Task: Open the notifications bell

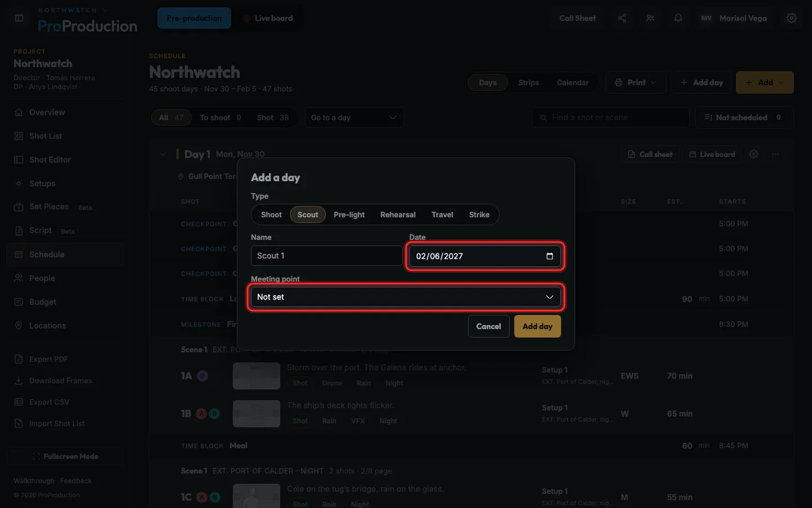Action: (678, 18)
